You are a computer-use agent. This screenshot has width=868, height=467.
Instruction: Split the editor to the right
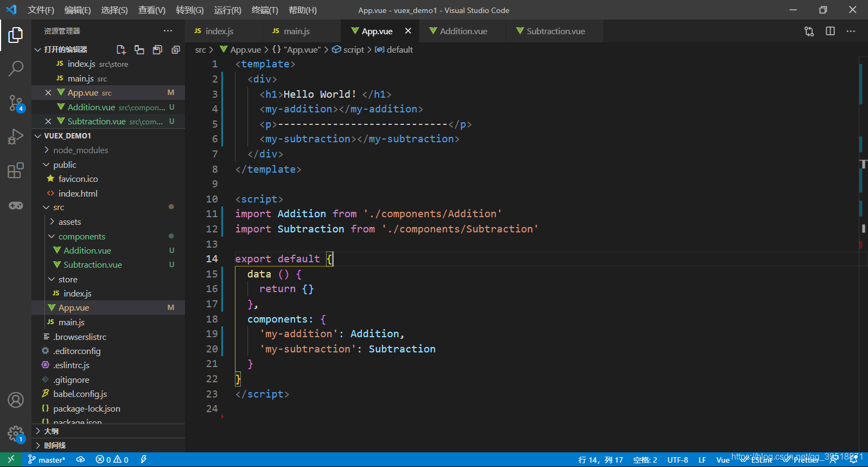click(x=830, y=31)
